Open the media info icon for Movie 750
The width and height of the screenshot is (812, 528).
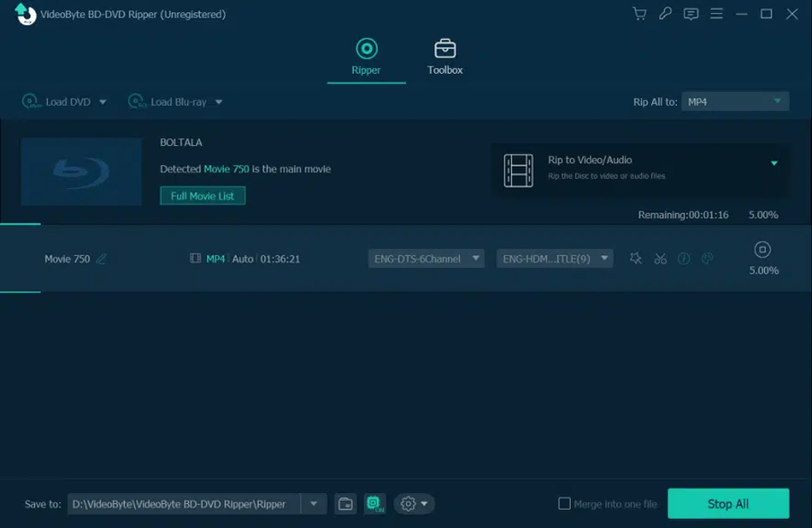pos(683,258)
